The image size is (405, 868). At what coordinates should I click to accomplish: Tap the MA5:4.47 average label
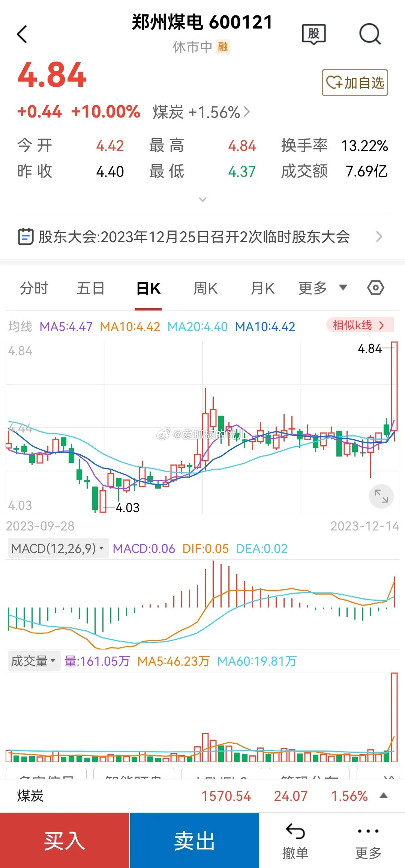(66, 327)
